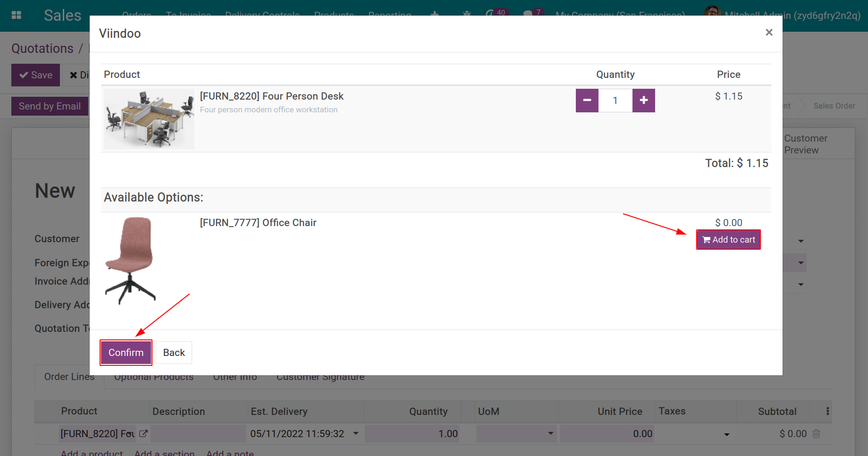Confirm the product configuration
Image resolution: width=868 pixels, height=456 pixels.
pyautogui.click(x=126, y=353)
